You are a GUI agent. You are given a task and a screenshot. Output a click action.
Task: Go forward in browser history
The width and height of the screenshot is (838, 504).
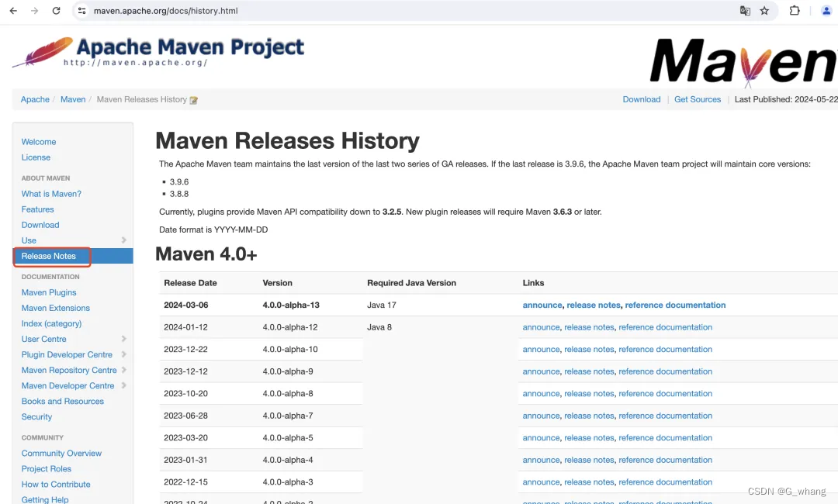click(35, 11)
